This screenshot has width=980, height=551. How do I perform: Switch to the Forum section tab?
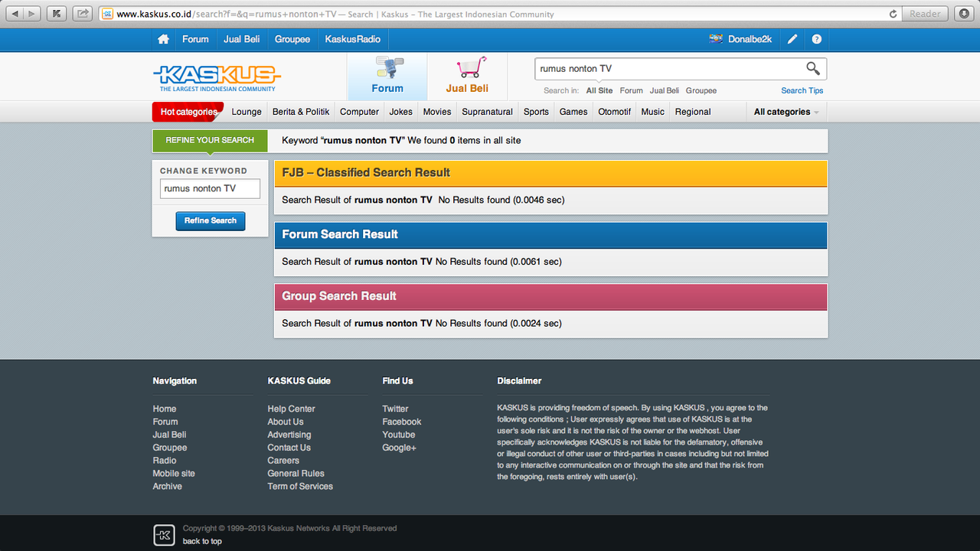387,77
